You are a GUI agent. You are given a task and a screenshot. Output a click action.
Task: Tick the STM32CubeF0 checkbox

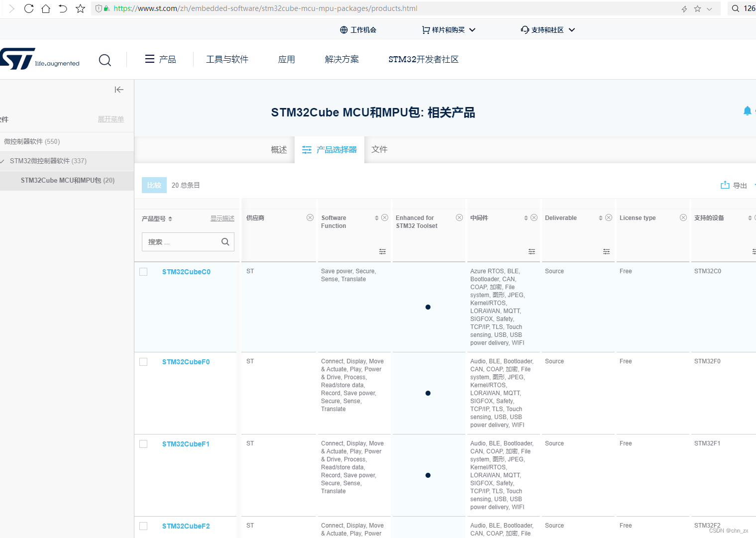point(143,362)
